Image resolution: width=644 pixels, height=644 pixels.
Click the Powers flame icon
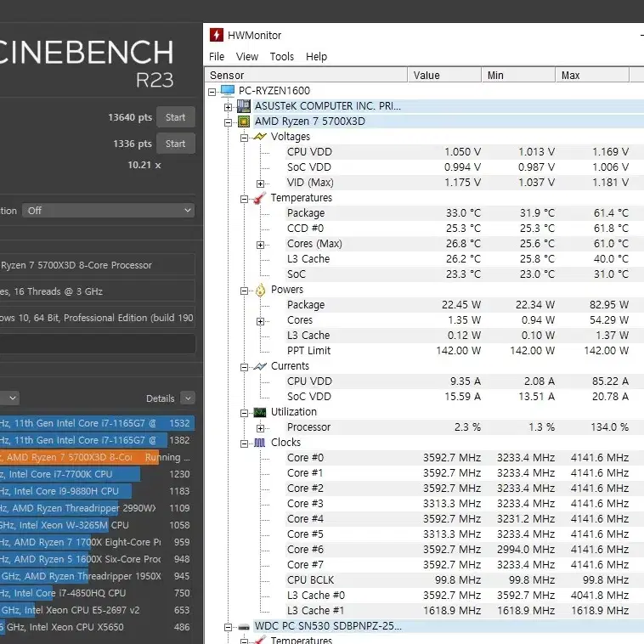(x=260, y=290)
